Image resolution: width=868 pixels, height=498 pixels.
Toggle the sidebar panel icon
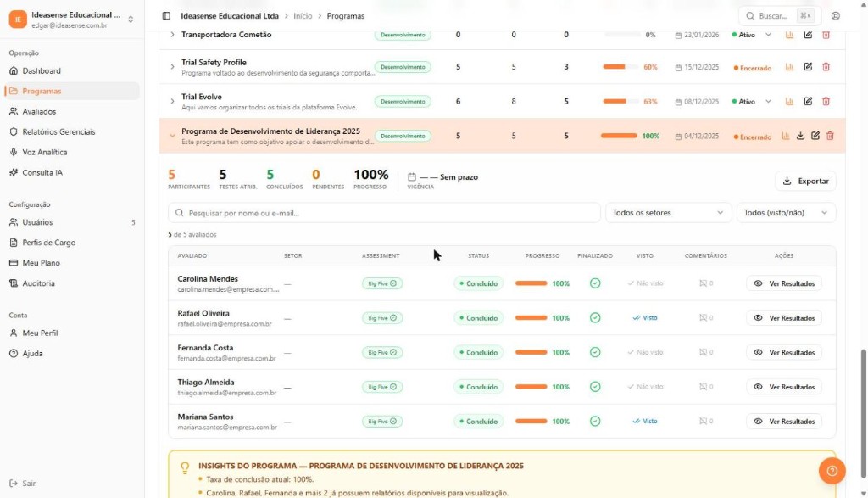tap(166, 16)
